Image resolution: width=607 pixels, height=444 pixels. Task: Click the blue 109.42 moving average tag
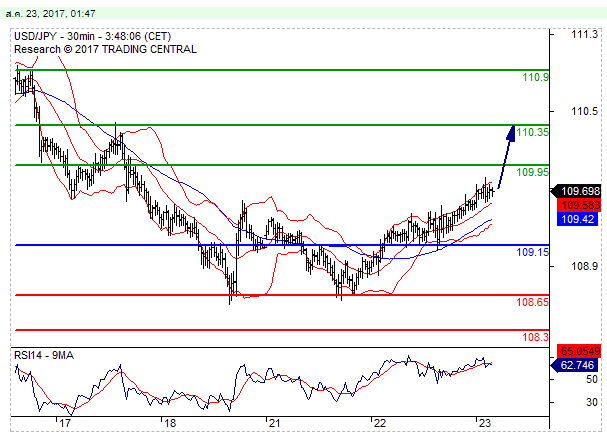click(578, 219)
